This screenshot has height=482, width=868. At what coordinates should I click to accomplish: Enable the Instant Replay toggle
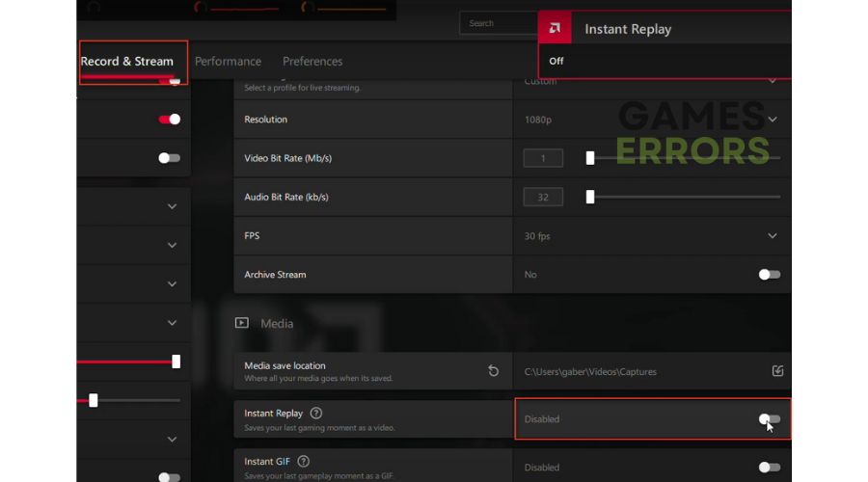click(x=769, y=419)
